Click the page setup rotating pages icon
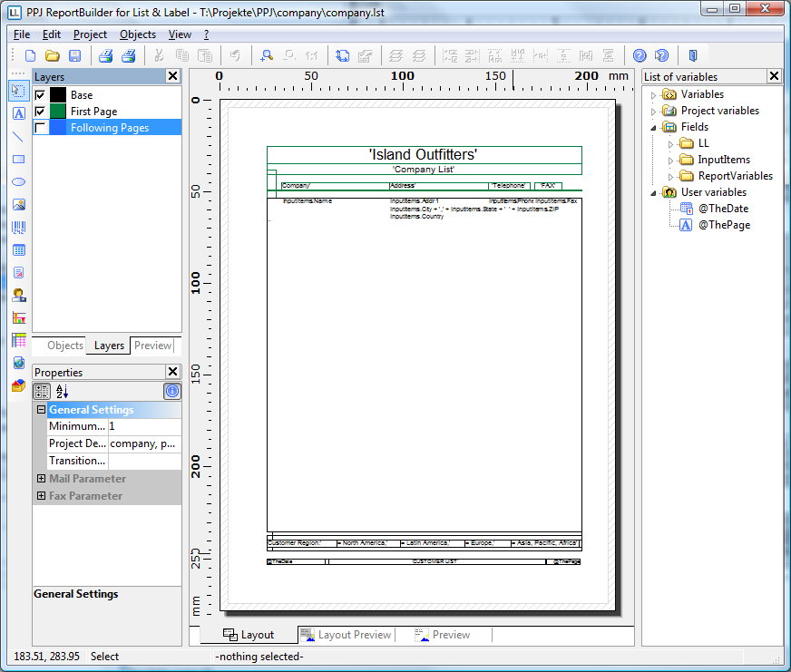The height and width of the screenshot is (672, 791). pos(342,55)
